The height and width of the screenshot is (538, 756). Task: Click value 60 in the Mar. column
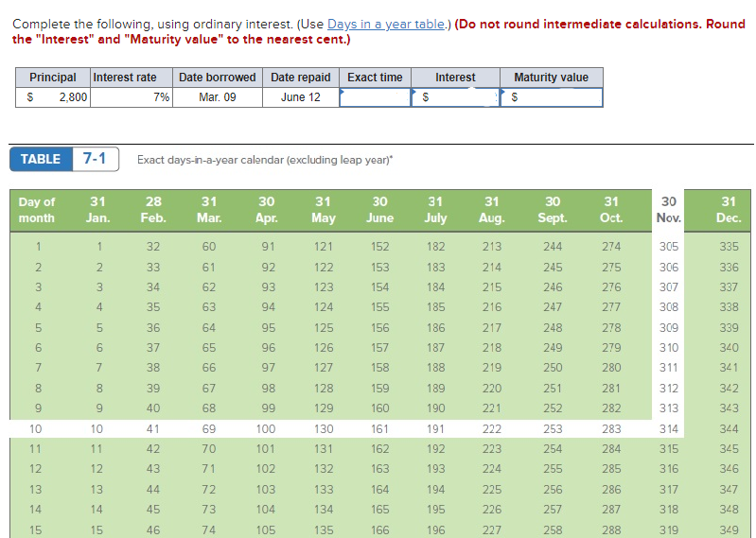[209, 247]
